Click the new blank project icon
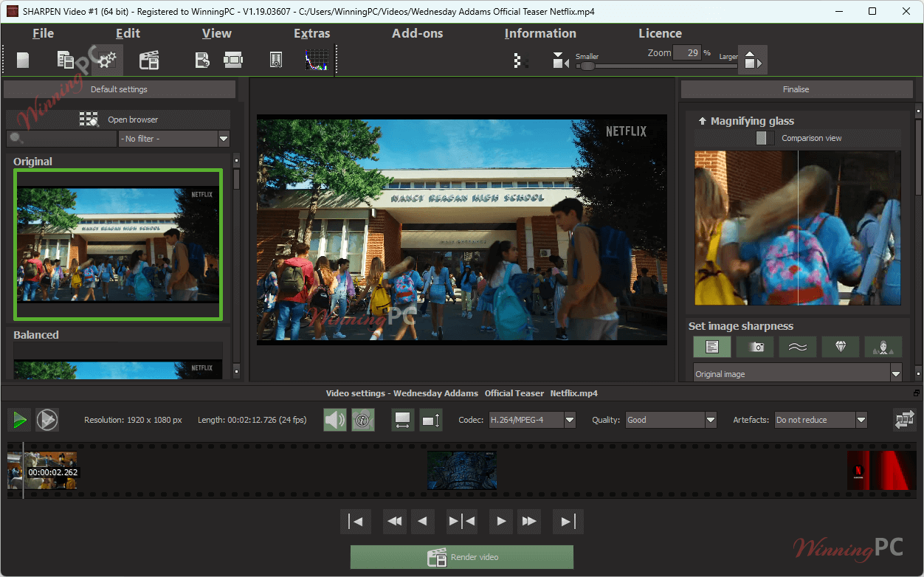Screen dimensions: 924x577 tap(23, 60)
